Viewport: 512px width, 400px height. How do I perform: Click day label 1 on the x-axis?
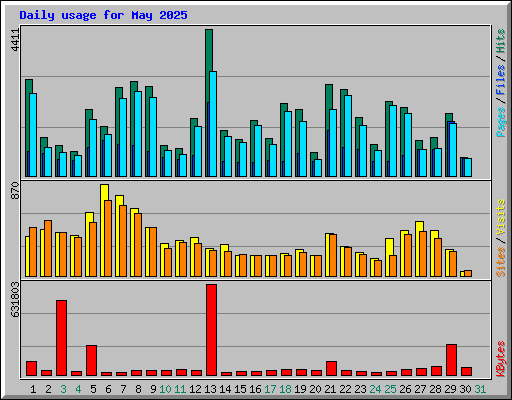(33, 389)
